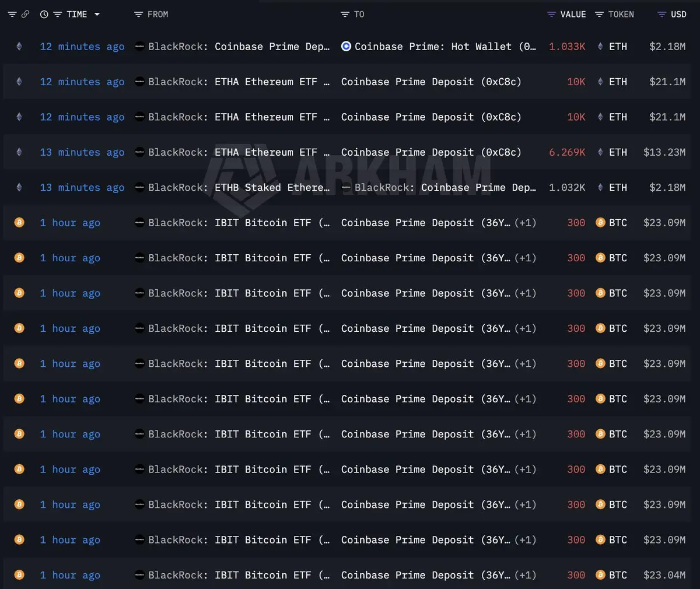Open the VALUE column filter icon
Image resolution: width=700 pixels, height=589 pixels.
point(551,15)
